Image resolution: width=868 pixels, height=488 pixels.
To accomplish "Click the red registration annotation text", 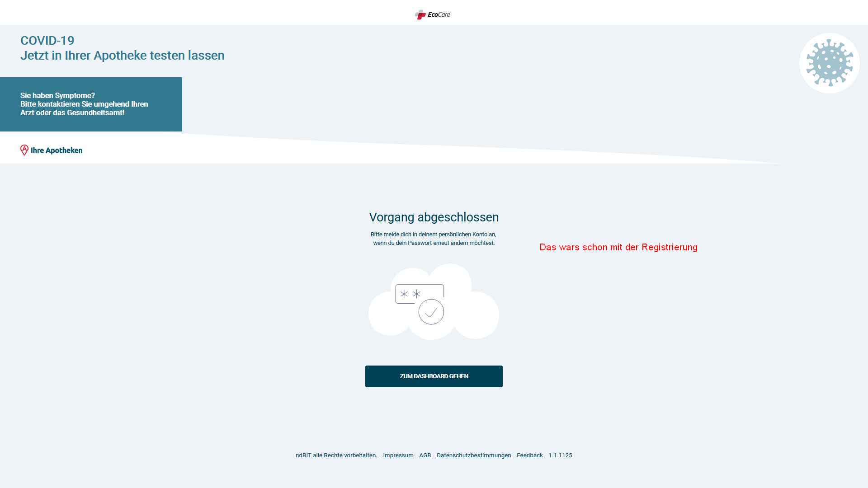I will point(618,247).
